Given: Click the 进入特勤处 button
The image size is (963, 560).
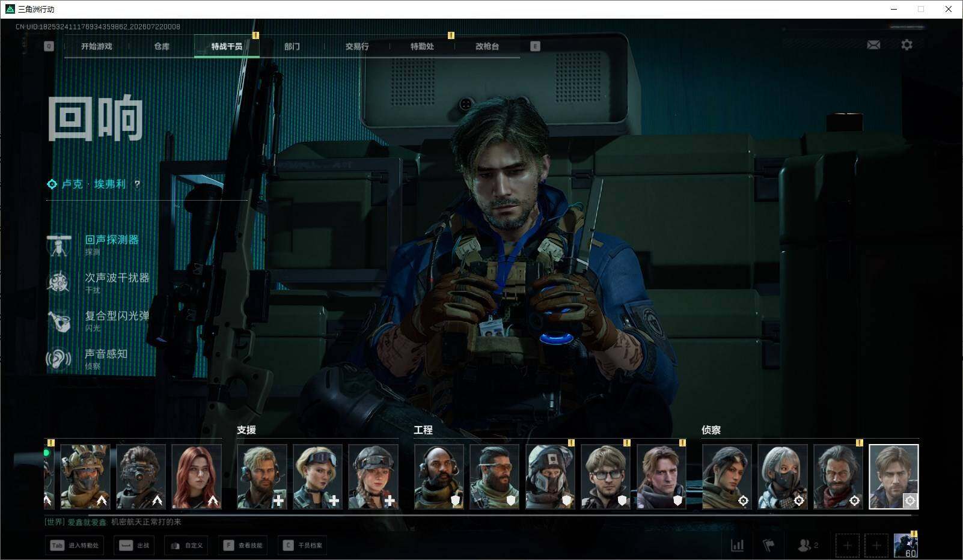Looking at the screenshot, I should pos(74,545).
